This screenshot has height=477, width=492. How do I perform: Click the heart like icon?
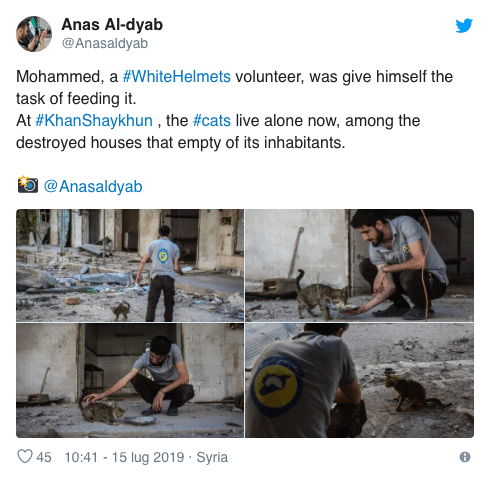click(x=25, y=456)
